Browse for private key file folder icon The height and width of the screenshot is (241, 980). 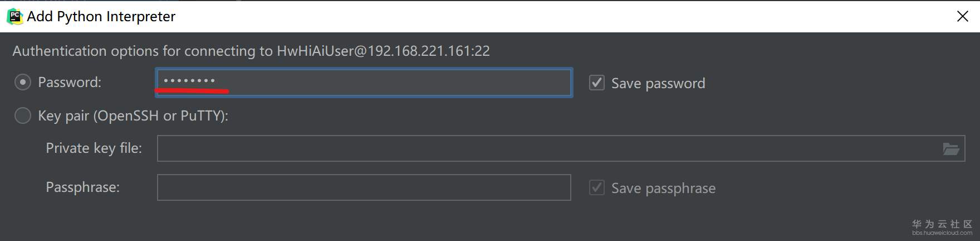(950, 149)
